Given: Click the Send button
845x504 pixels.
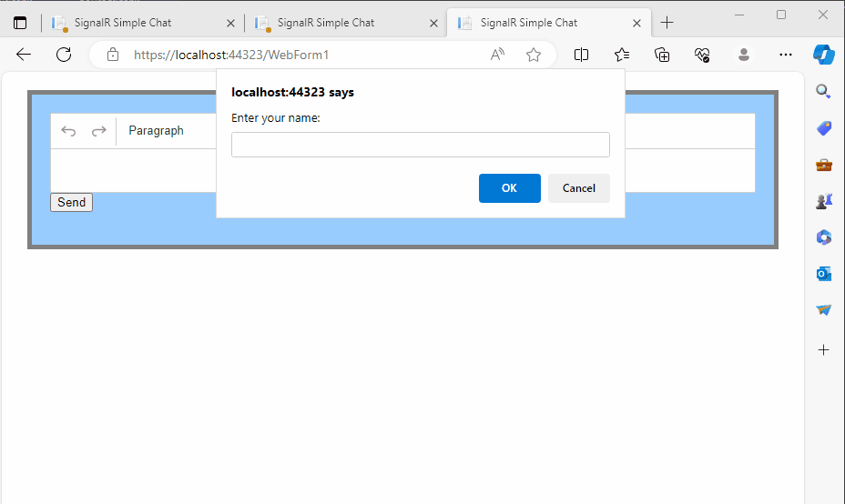Looking at the screenshot, I should tap(72, 203).
